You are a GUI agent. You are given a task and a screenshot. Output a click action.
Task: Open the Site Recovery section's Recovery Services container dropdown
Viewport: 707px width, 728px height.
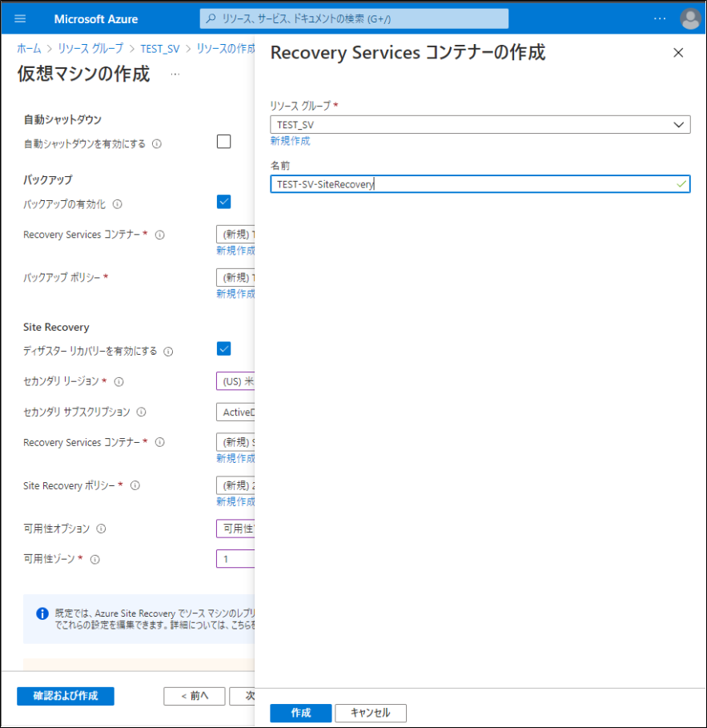[x=235, y=442]
